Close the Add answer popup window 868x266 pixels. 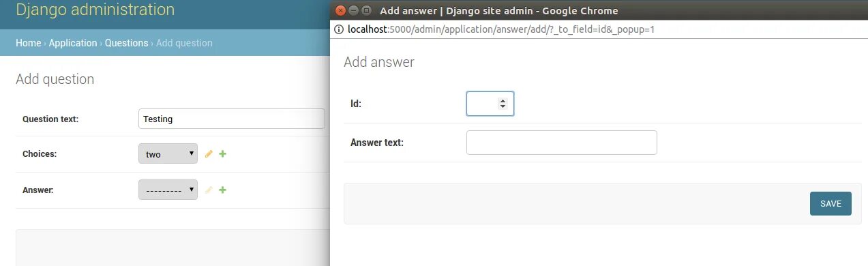(x=341, y=10)
